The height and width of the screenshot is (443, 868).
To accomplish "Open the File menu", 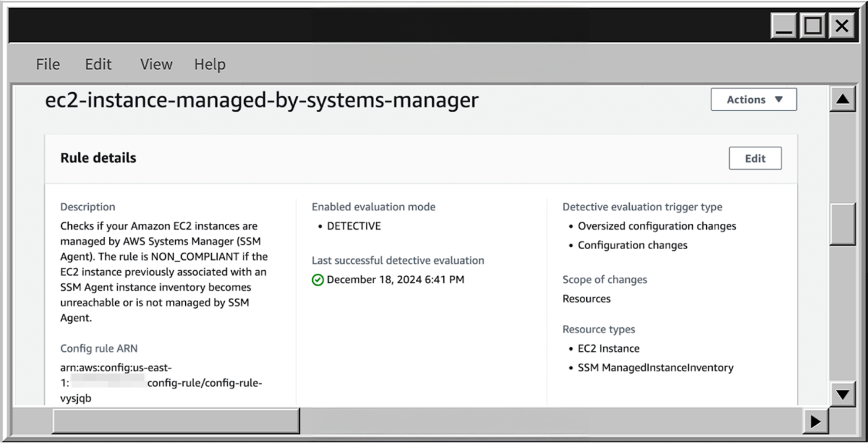I will pos(48,64).
